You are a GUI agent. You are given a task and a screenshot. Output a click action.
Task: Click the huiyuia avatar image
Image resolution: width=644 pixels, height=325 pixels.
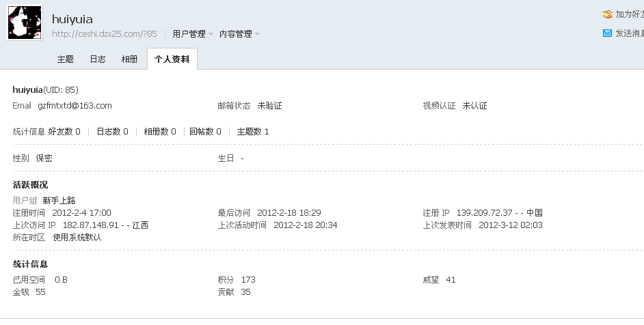25,23
